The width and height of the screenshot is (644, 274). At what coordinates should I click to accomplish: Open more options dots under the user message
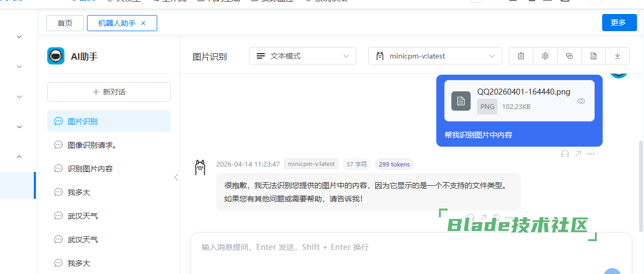(x=591, y=154)
